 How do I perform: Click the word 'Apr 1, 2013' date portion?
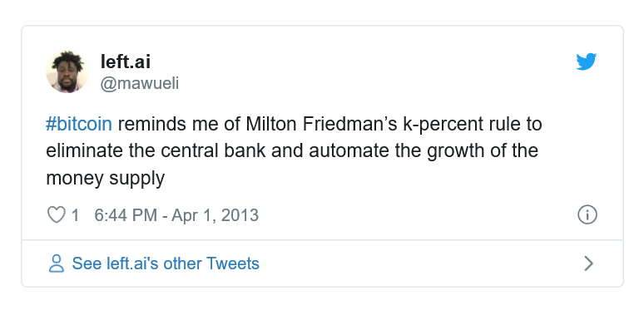[x=215, y=215]
